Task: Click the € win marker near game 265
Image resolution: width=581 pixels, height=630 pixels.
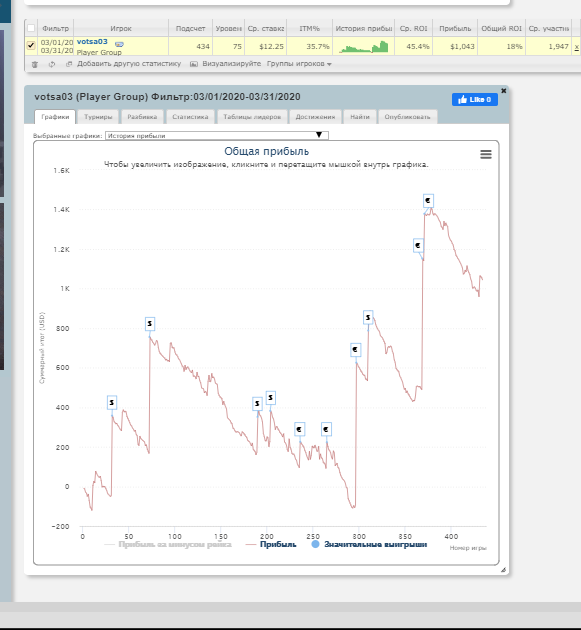Action: click(326, 430)
